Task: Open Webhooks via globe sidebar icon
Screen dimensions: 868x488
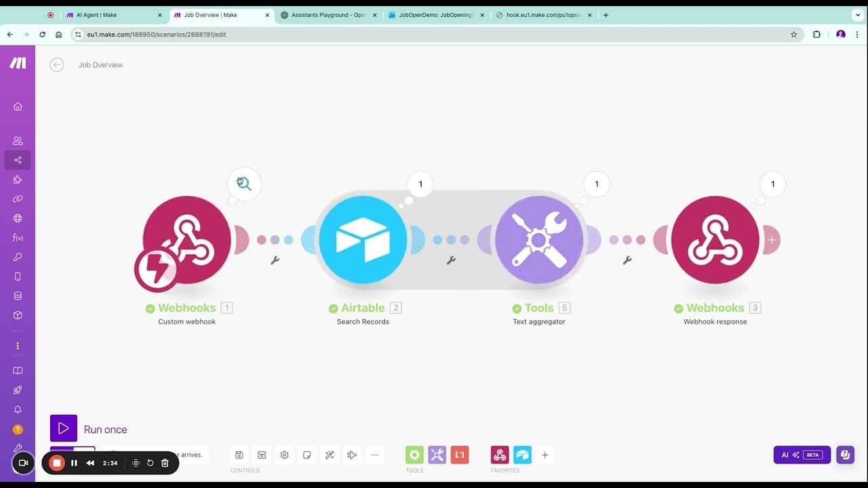Action: tap(18, 218)
